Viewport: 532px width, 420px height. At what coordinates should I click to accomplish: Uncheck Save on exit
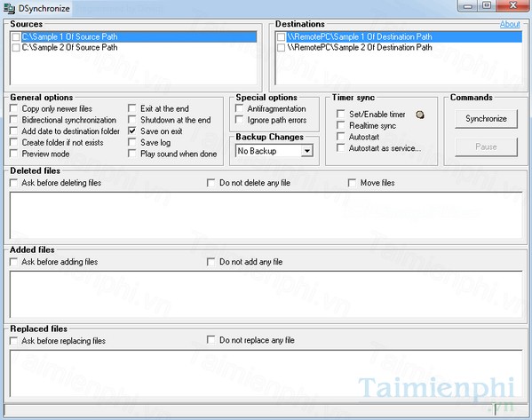point(132,131)
